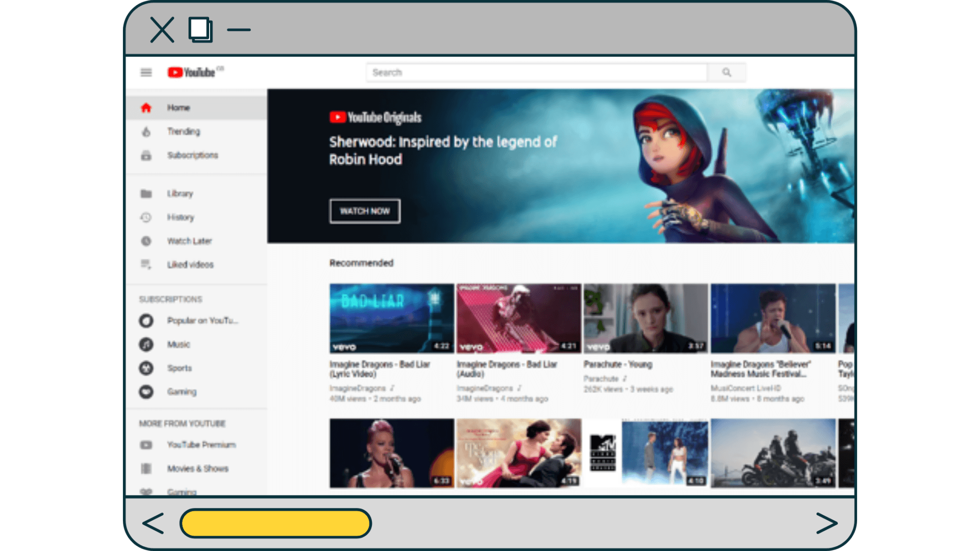
Task: Open title Imagine Dragons - Bad Liar (Lyric Video)
Action: click(379, 369)
